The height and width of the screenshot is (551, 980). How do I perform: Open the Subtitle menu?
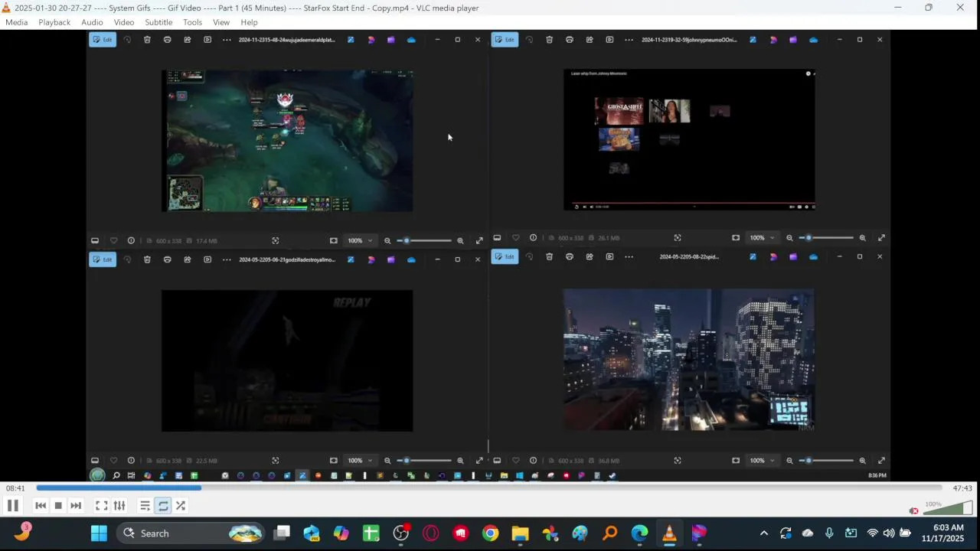coord(158,22)
